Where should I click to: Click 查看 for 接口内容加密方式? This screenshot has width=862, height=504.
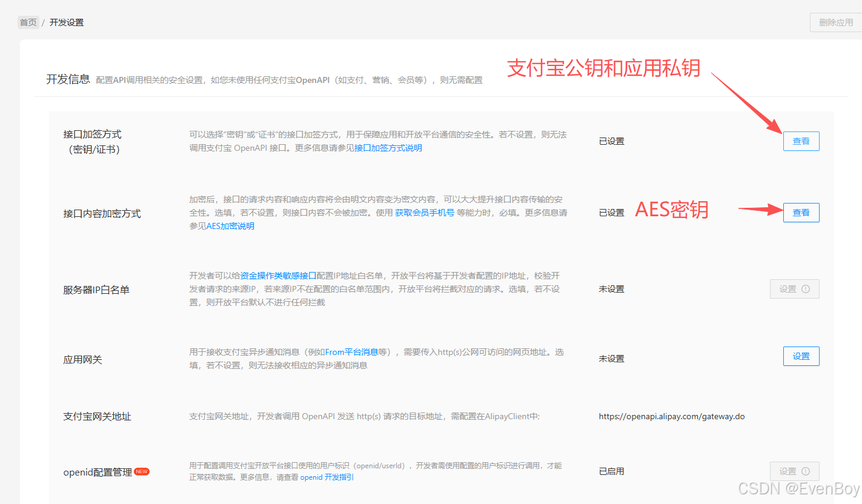tap(801, 212)
